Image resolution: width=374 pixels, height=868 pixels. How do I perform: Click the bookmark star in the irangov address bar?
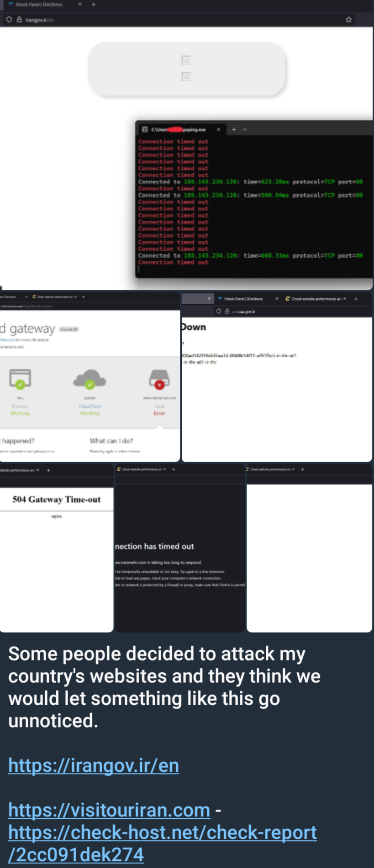pyautogui.click(x=349, y=20)
